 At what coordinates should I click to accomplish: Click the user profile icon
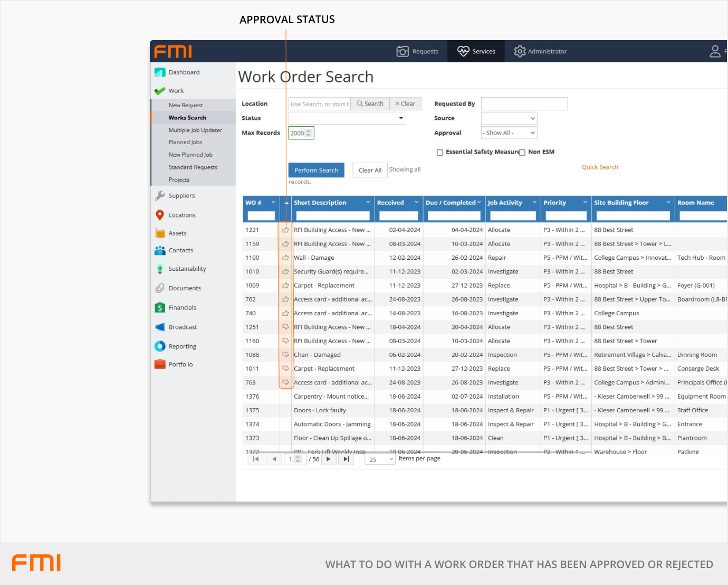point(715,51)
